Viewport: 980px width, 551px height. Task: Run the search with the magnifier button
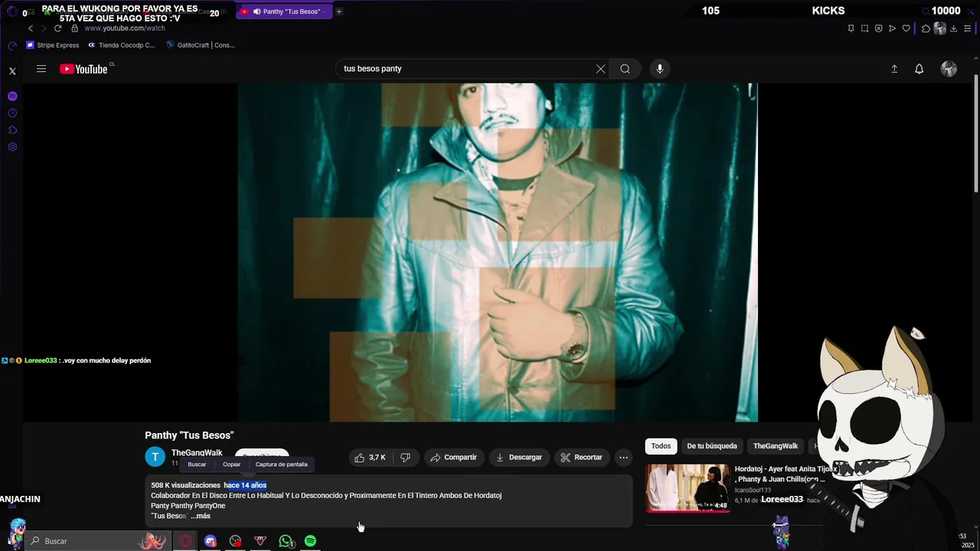[x=626, y=69]
